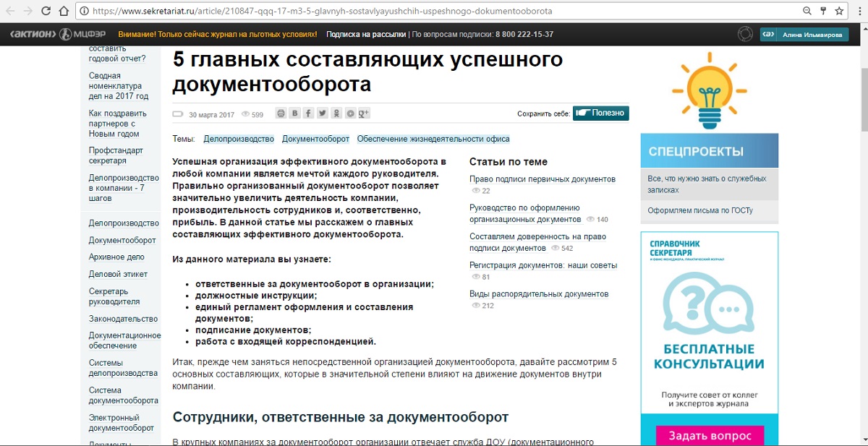The height and width of the screenshot is (446, 868).
Task: Open the circular icon near user name
Action: click(x=744, y=34)
